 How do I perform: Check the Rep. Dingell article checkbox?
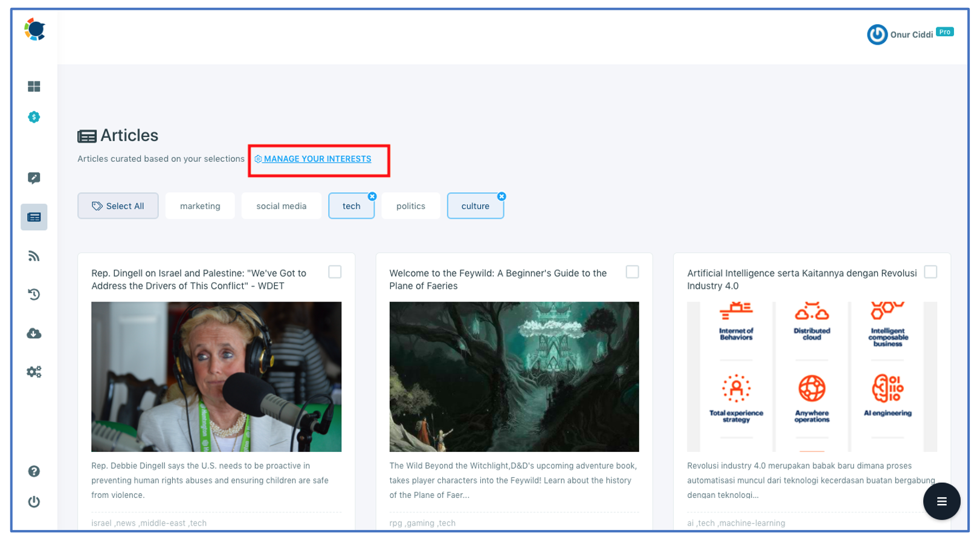click(x=335, y=272)
